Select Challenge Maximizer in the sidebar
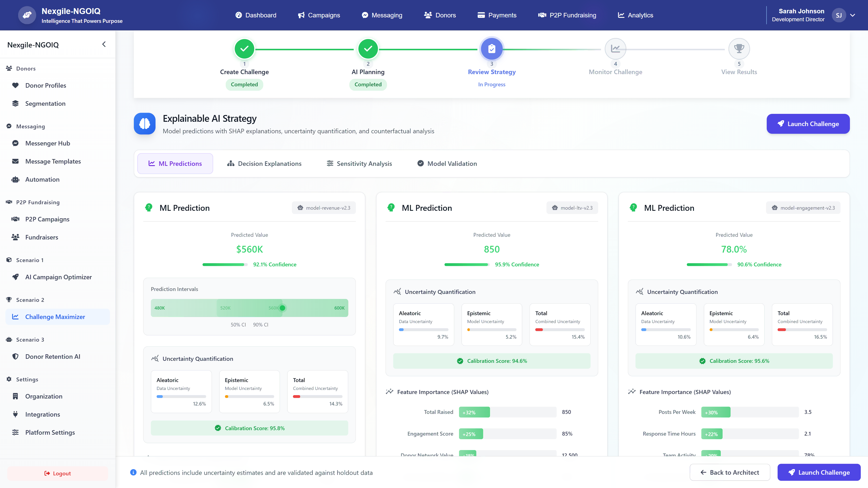The width and height of the screenshot is (868, 488). tap(55, 317)
